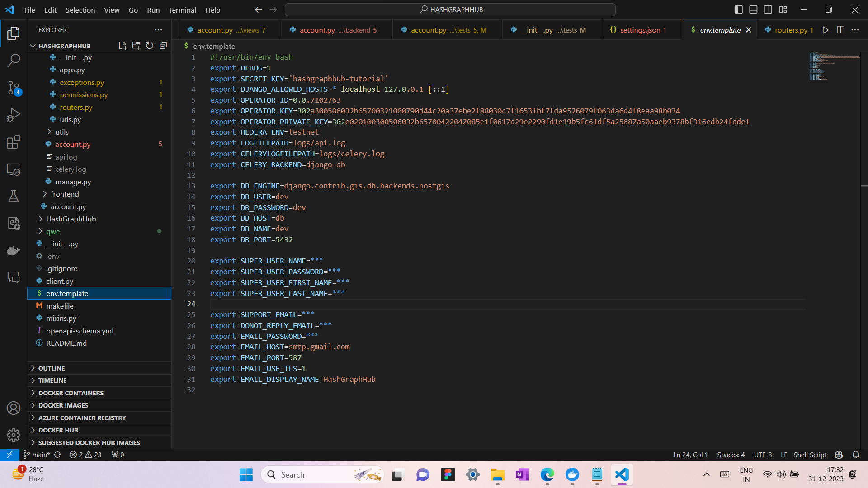Open the Testing flask view
Screen dimensions: 868x488
point(14,196)
